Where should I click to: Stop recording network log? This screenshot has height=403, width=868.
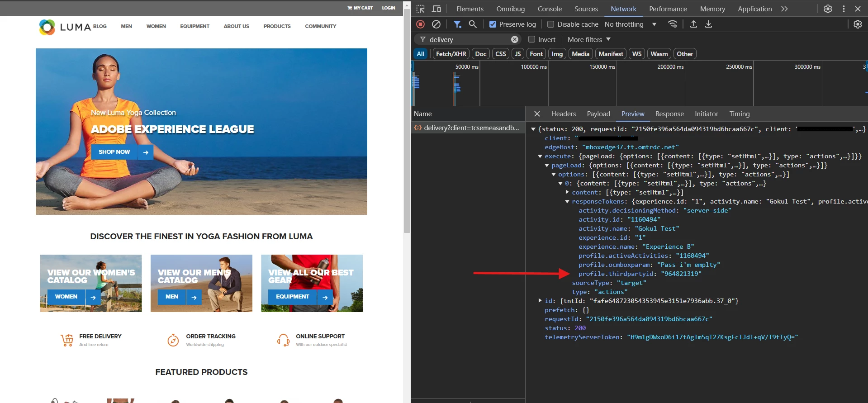tap(420, 24)
